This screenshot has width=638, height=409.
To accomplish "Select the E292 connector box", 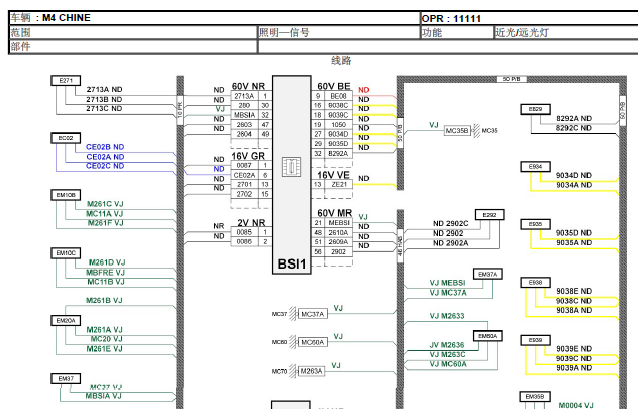I will click(489, 215).
